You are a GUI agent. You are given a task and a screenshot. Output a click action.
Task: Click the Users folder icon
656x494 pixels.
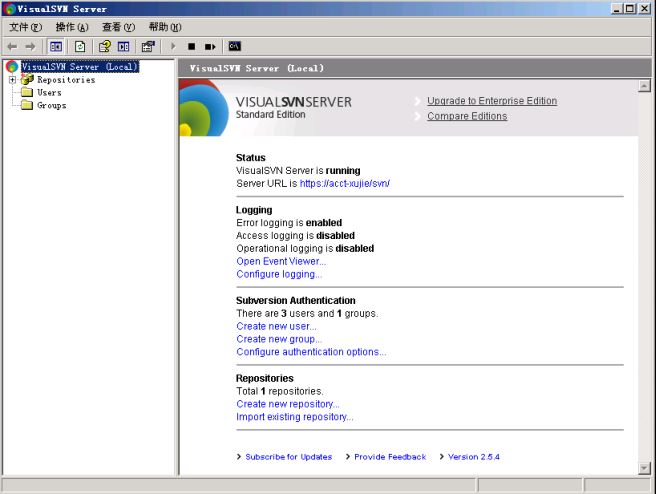pos(27,92)
